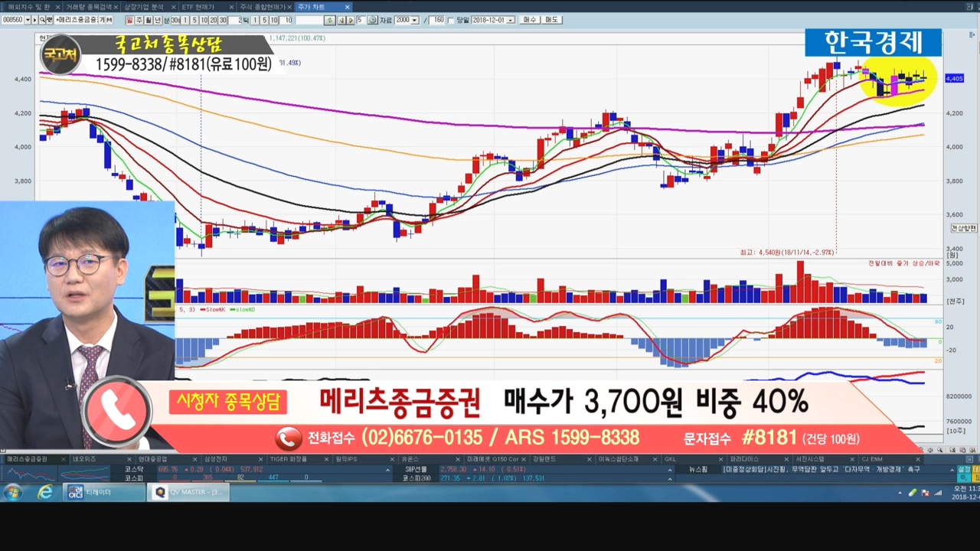This screenshot has height=551, width=980.
Task: Expand the 자료 count 2000 dropdown
Action: [415, 20]
